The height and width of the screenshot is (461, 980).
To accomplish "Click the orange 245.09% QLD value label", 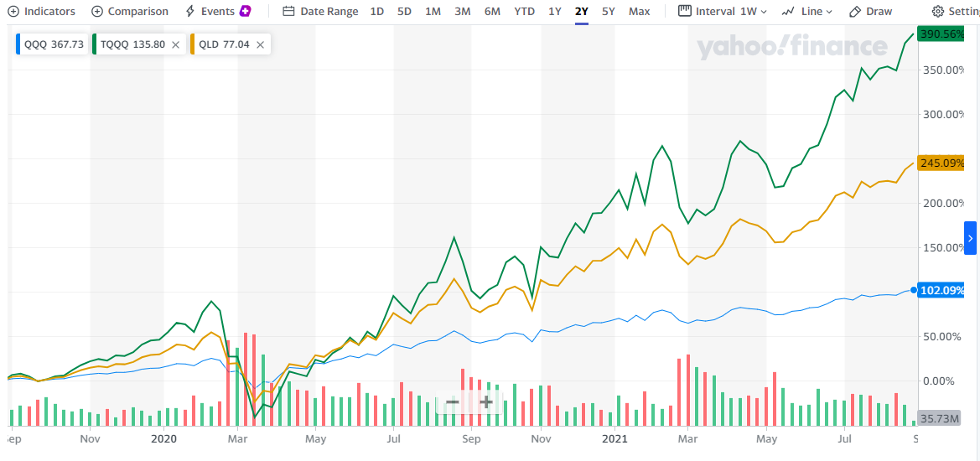I will [x=941, y=163].
